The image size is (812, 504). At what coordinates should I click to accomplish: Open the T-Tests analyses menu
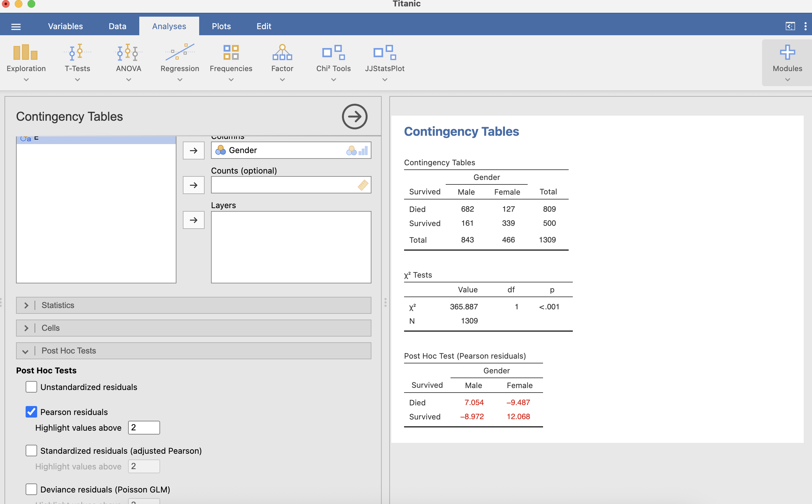[x=77, y=62]
